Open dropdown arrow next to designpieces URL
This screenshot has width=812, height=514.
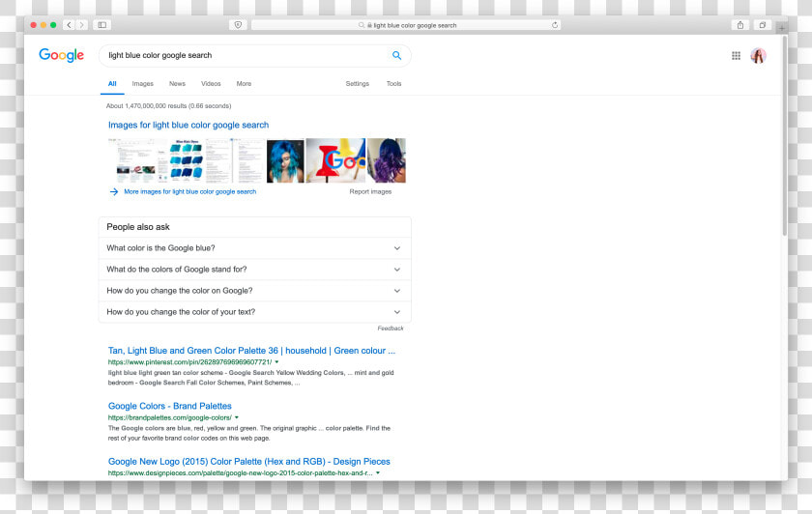(x=378, y=472)
